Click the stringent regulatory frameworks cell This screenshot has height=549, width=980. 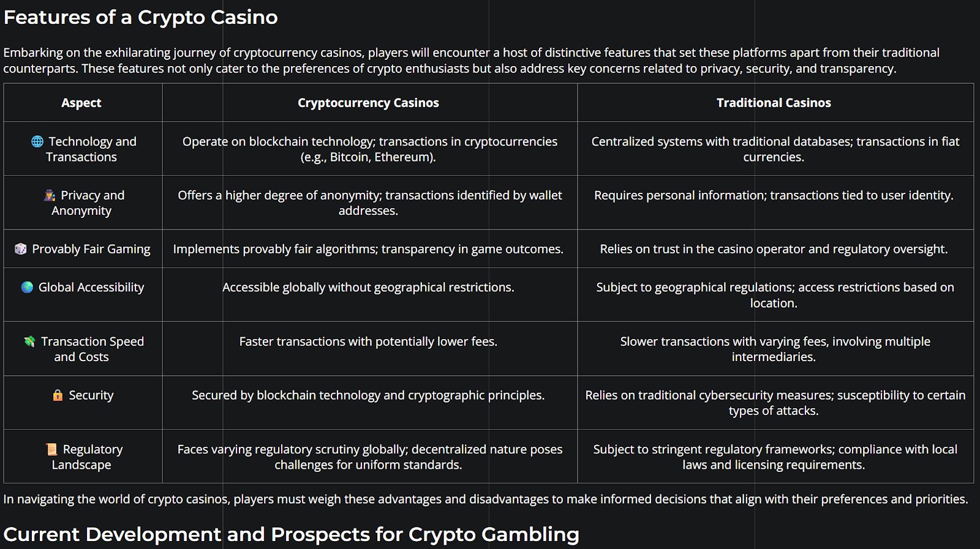click(x=775, y=457)
